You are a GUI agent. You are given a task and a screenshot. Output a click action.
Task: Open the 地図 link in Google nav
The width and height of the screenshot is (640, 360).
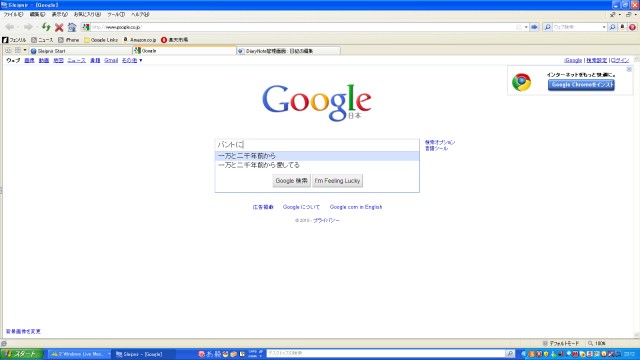point(58,60)
